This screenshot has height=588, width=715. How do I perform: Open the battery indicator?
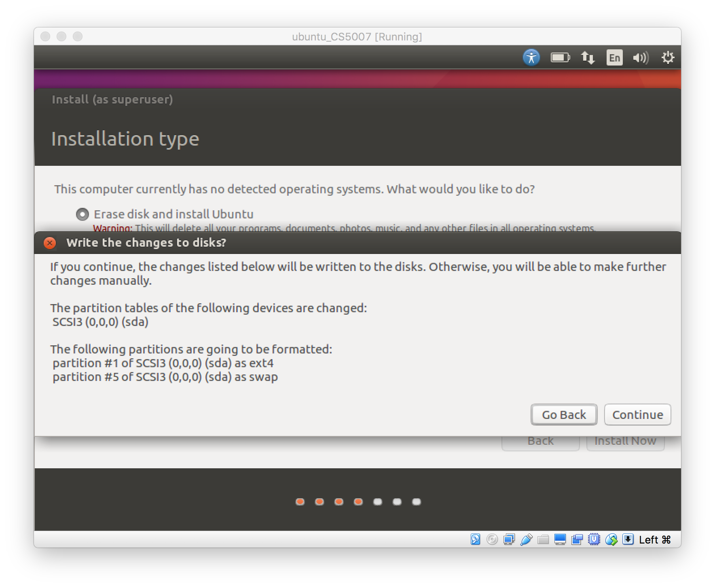pos(560,57)
